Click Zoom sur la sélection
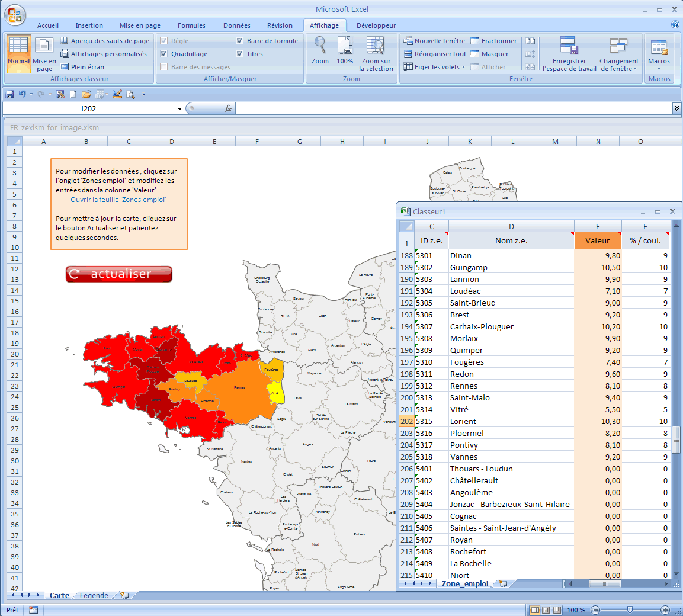683x616 pixels. tap(376, 54)
